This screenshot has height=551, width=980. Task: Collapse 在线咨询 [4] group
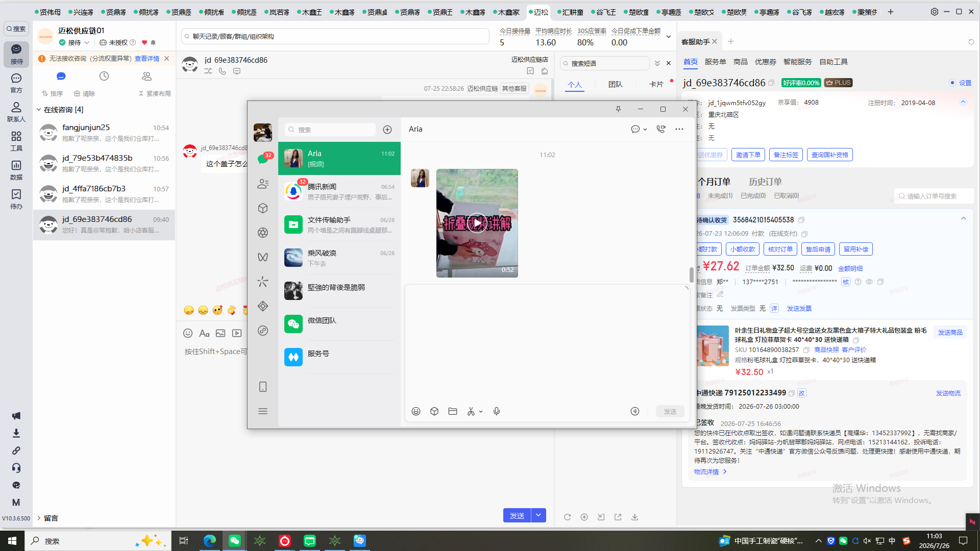point(39,110)
